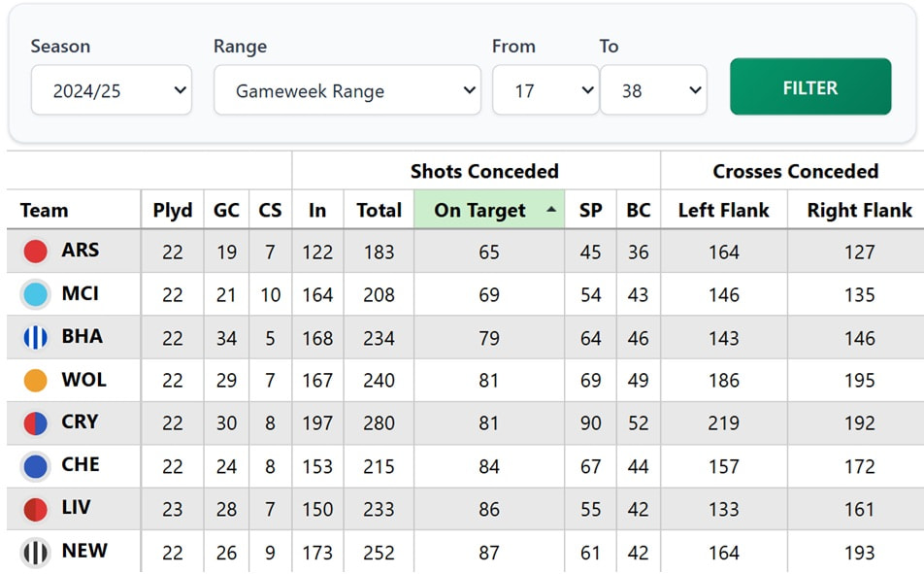Click the Brighton team crest icon
This screenshot has height=574, width=924.
point(37,337)
